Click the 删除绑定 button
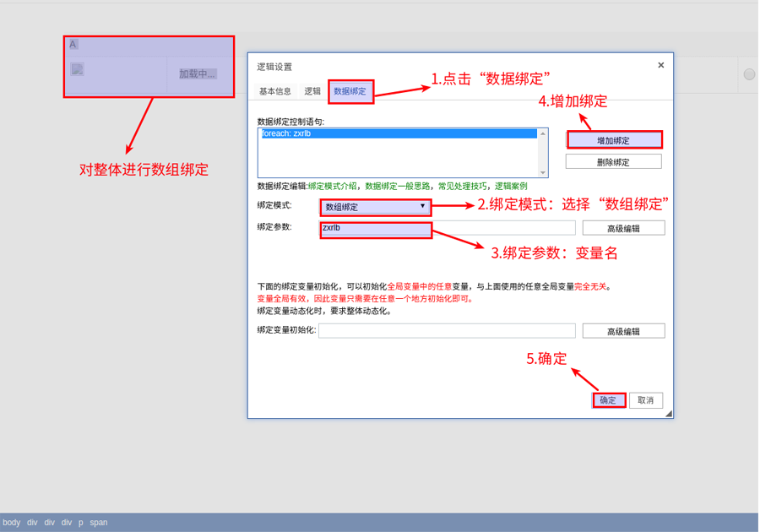Image resolution: width=760 pixels, height=532 pixels. click(x=614, y=162)
